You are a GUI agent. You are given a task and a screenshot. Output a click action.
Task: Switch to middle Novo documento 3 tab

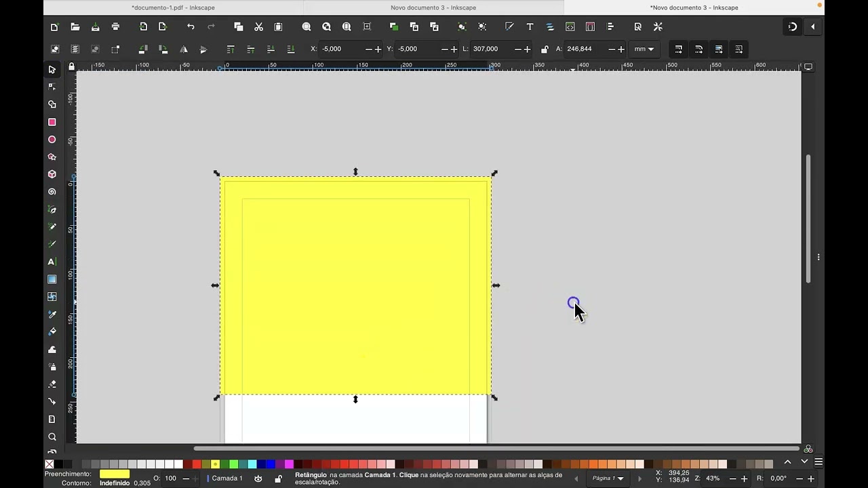pyautogui.click(x=433, y=7)
